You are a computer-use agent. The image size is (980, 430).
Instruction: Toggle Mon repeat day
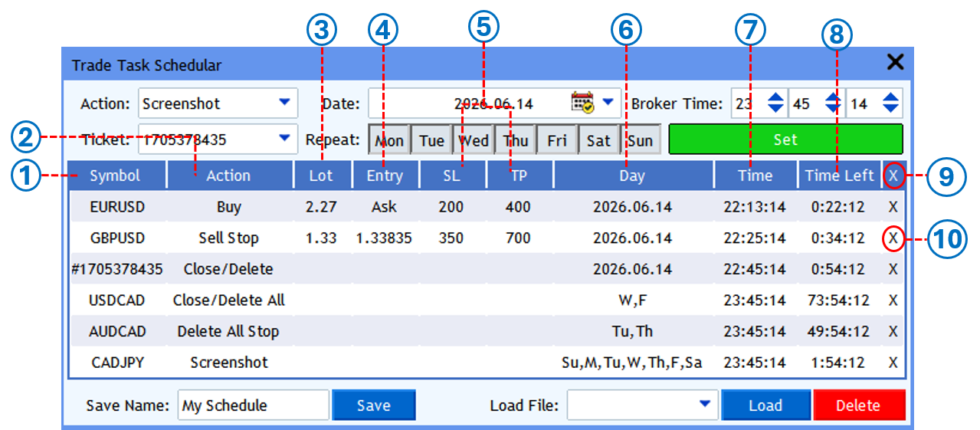click(389, 140)
